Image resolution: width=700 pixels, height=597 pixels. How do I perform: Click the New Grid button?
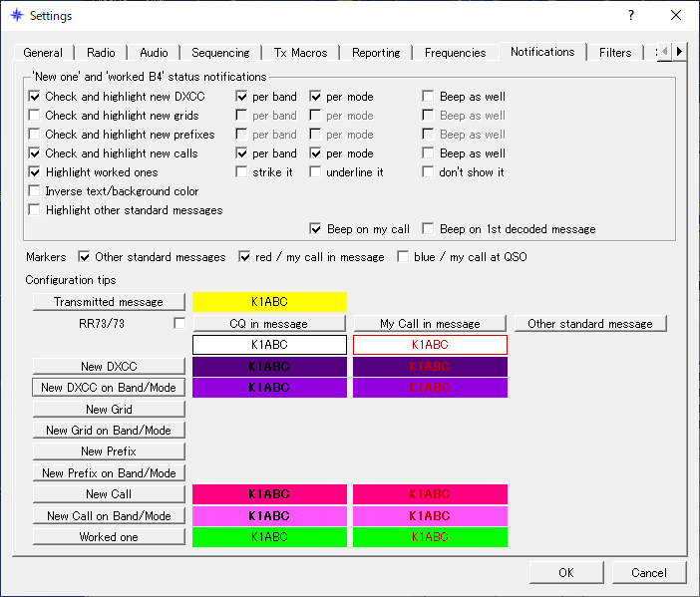tap(109, 410)
